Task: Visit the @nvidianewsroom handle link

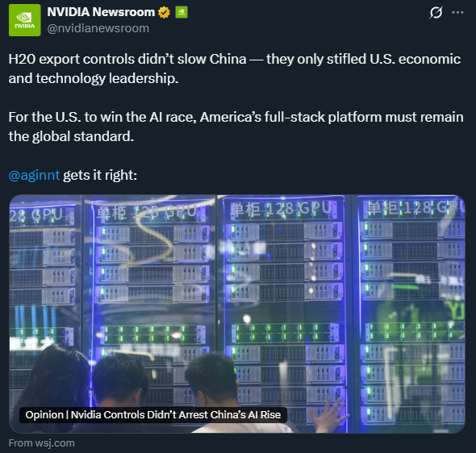Action: tap(98, 28)
